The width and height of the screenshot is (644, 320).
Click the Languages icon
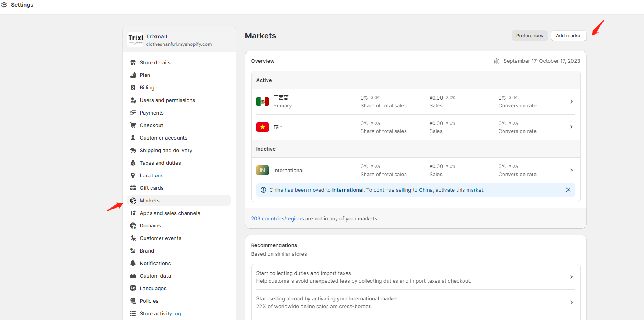pos(133,288)
